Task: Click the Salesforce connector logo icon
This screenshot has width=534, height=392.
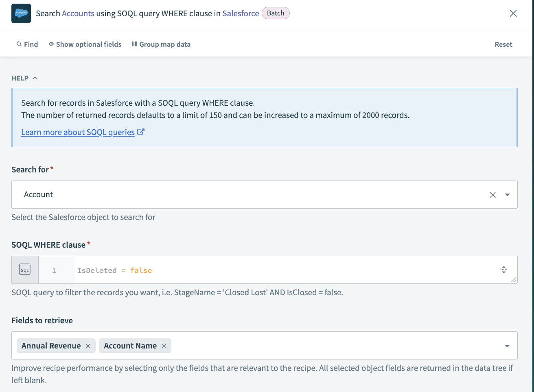Action: click(x=21, y=13)
